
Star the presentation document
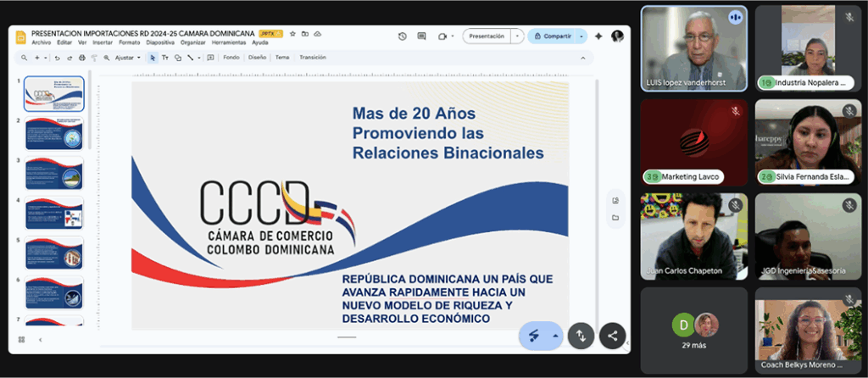[292, 34]
